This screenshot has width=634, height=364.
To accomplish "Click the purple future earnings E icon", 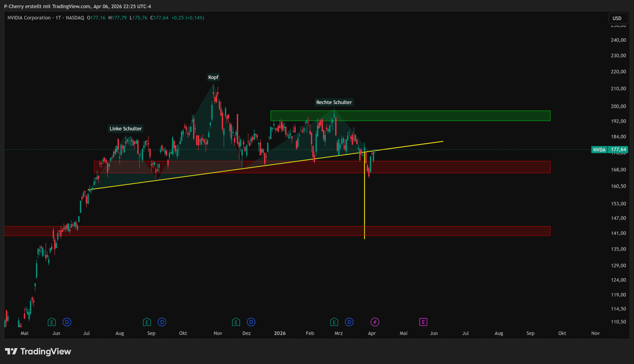I will pos(423,322).
